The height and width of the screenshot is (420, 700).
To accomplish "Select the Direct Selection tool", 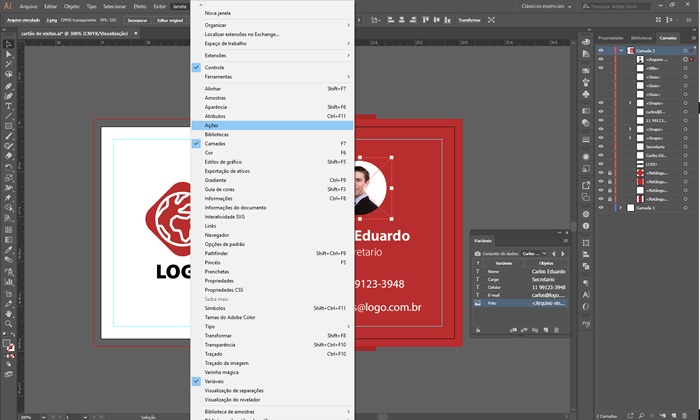I will [x=8, y=54].
